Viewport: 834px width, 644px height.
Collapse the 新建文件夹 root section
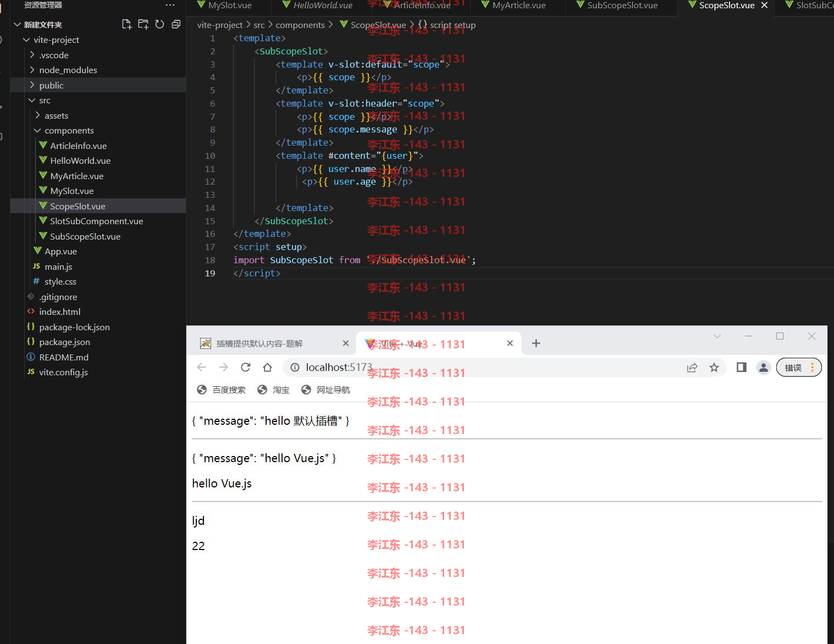tap(18, 25)
